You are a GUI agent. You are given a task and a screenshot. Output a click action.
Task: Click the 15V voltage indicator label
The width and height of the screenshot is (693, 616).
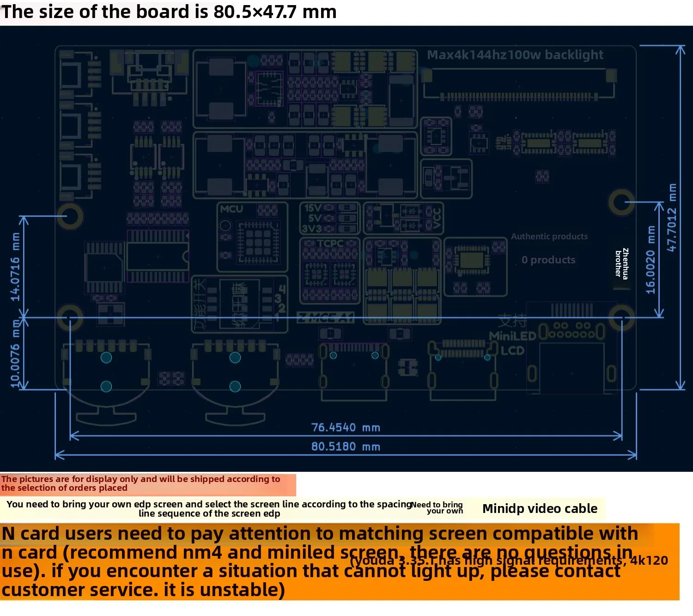[x=313, y=208]
